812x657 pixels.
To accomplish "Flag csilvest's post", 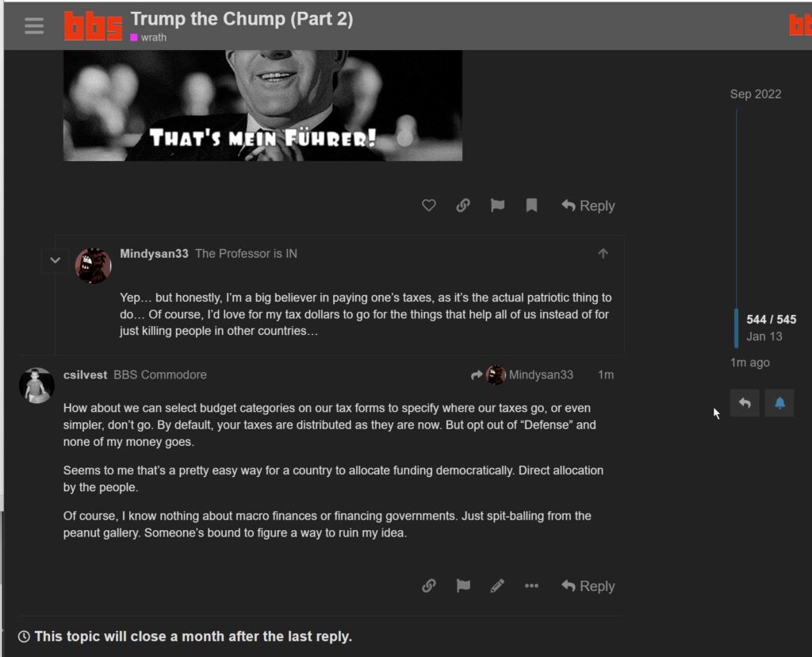I will [463, 586].
